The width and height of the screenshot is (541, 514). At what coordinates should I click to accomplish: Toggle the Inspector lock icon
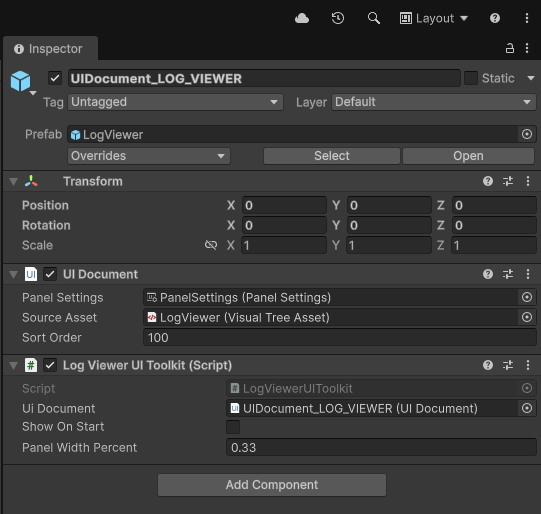tap(510, 48)
